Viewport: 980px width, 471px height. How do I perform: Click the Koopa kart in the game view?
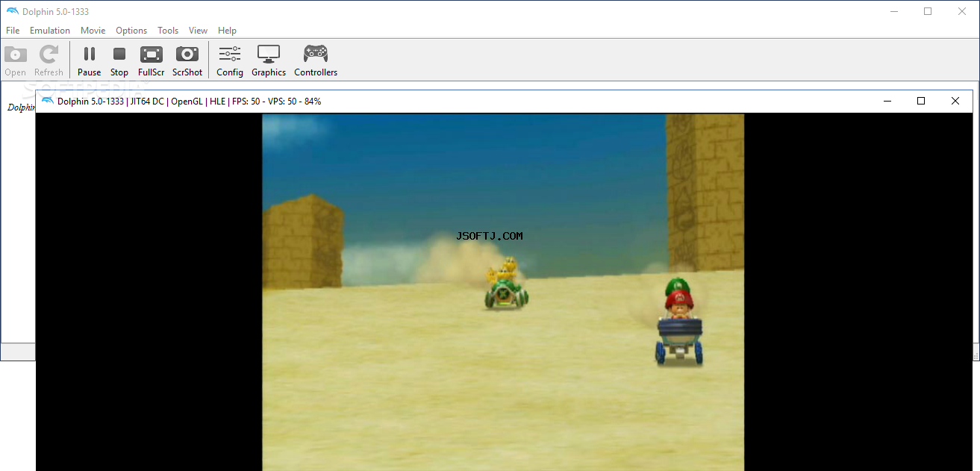507,284
